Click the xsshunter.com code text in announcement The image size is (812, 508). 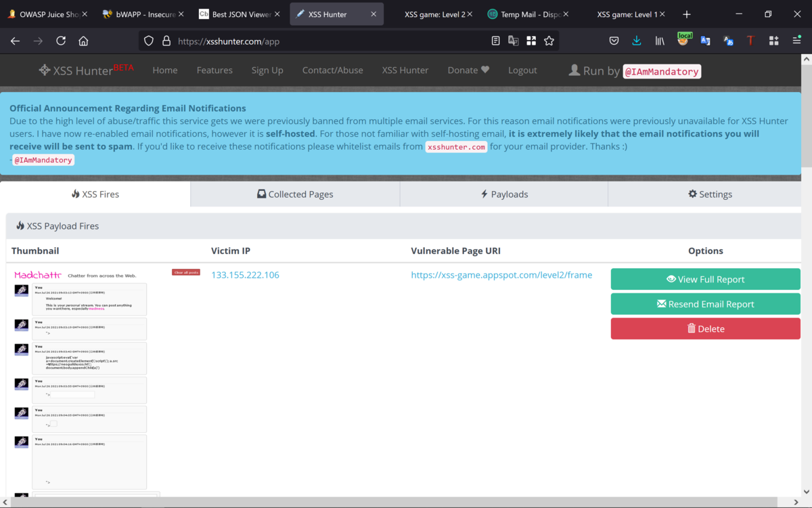tap(456, 147)
